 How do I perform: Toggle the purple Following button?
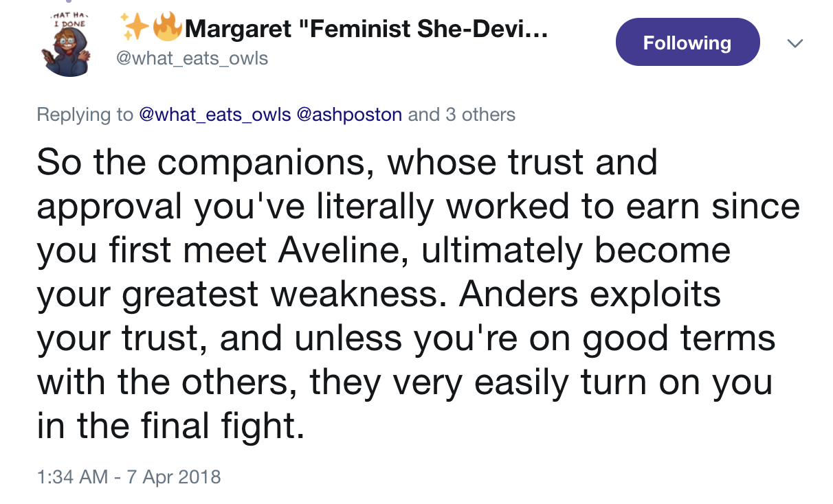tap(687, 43)
